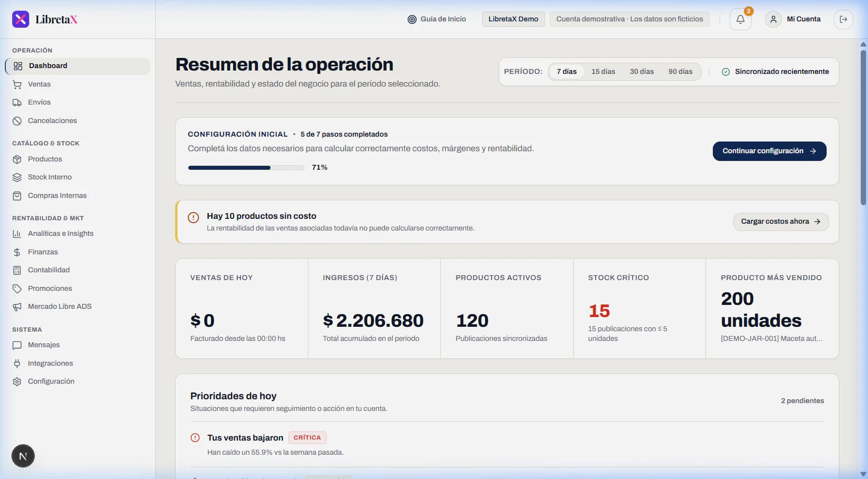Image resolution: width=868 pixels, height=479 pixels.
Task: Click the Productos box icon
Action: [x=17, y=160]
